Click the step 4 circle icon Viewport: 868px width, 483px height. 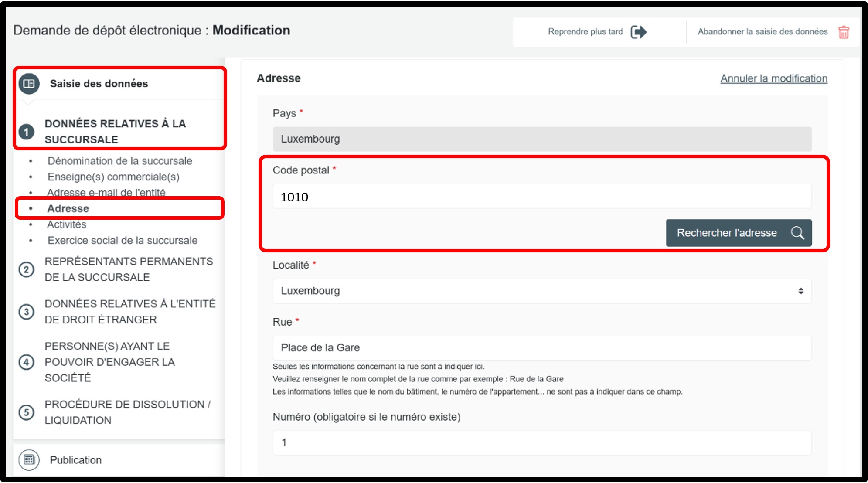click(x=26, y=362)
